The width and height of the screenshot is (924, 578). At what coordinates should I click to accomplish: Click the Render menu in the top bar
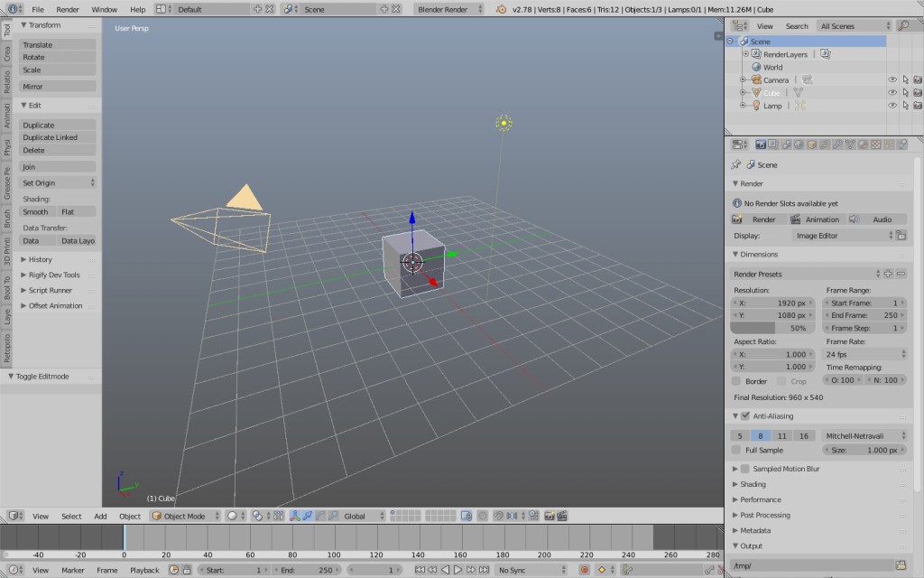click(67, 9)
